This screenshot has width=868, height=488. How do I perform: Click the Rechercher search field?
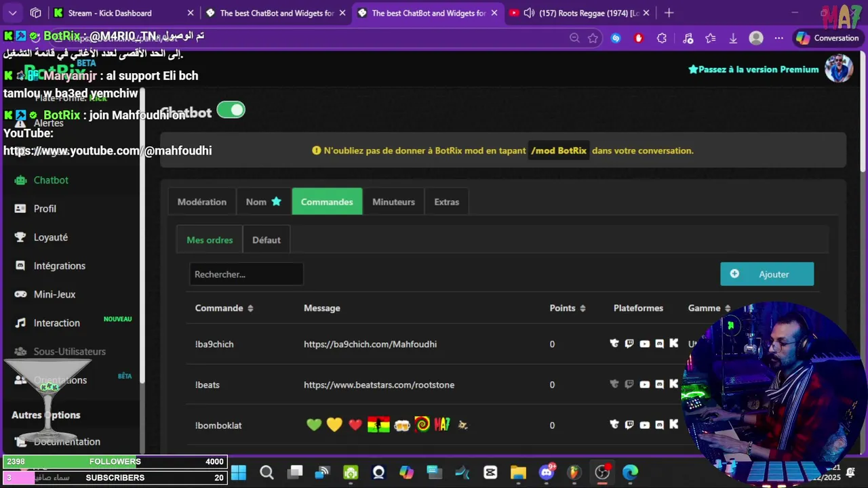pyautogui.click(x=246, y=274)
